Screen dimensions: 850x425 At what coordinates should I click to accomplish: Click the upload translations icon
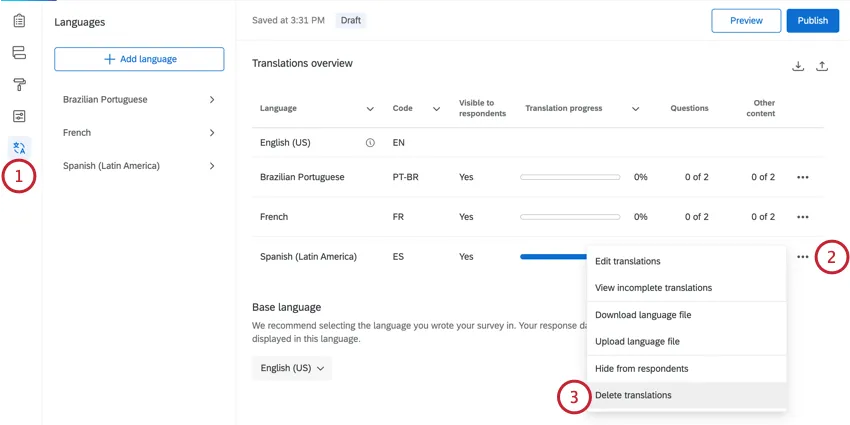822,67
